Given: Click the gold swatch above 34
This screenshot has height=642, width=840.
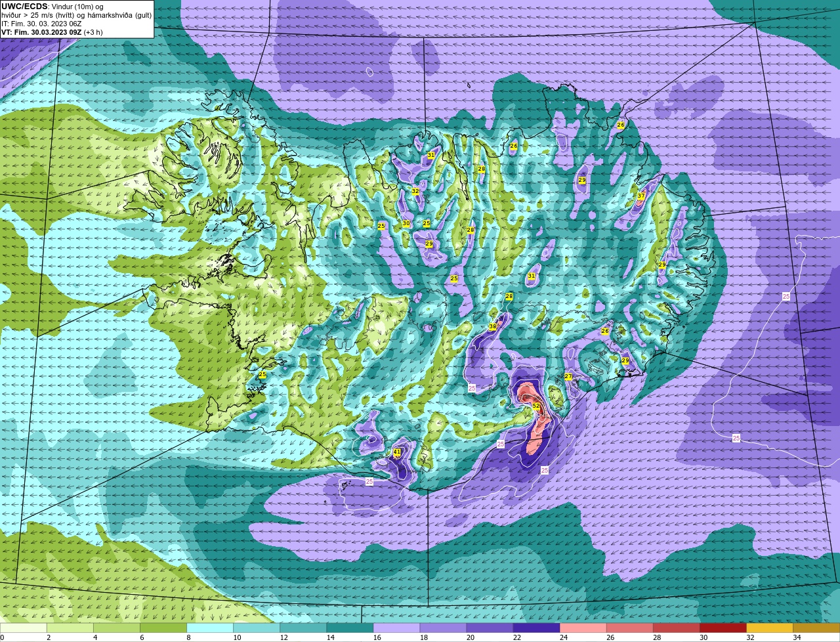Looking at the screenshot, I should (x=816, y=628).
